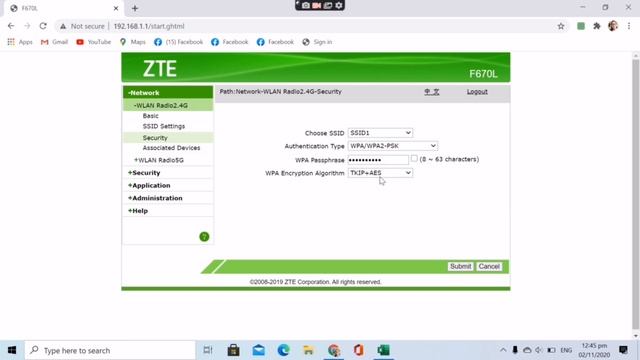Open the SSID Settings page
Viewport: 640px width, 360px height.
click(164, 127)
